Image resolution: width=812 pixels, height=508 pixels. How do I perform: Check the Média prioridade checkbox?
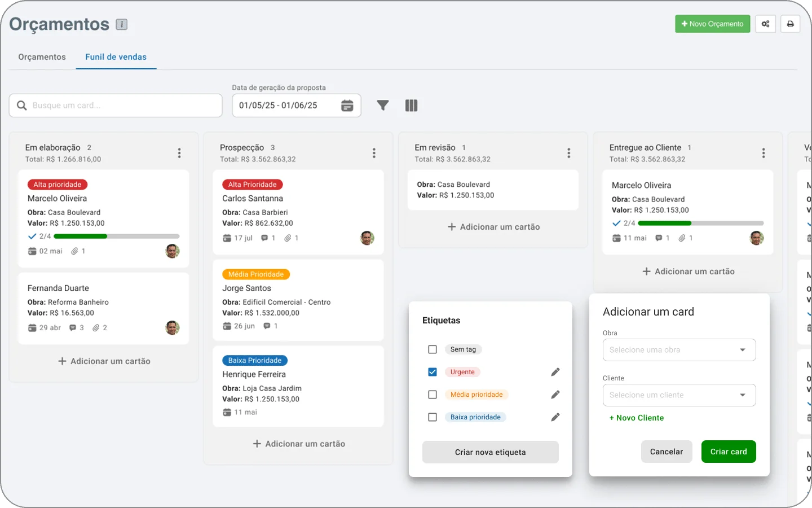tap(433, 395)
